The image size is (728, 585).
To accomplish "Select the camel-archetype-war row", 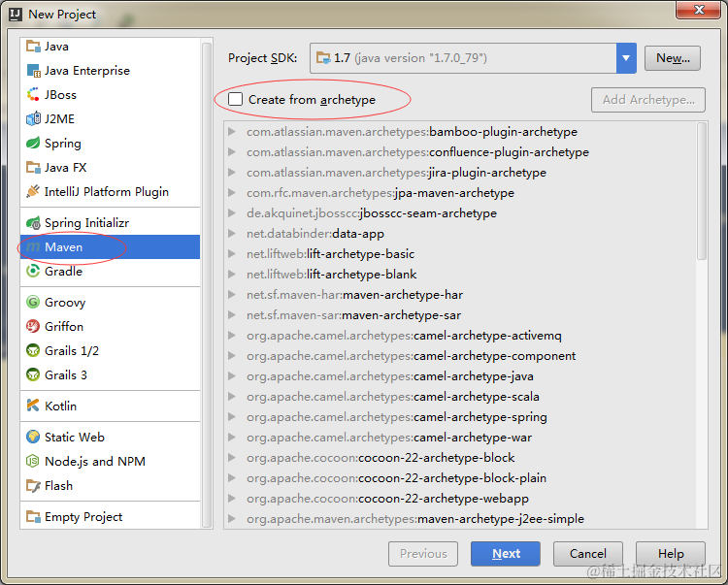I will pyautogui.click(x=460, y=438).
